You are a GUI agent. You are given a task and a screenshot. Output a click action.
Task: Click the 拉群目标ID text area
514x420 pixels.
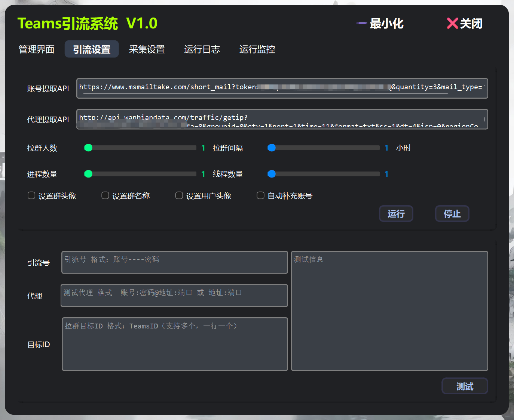coord(175,344)
